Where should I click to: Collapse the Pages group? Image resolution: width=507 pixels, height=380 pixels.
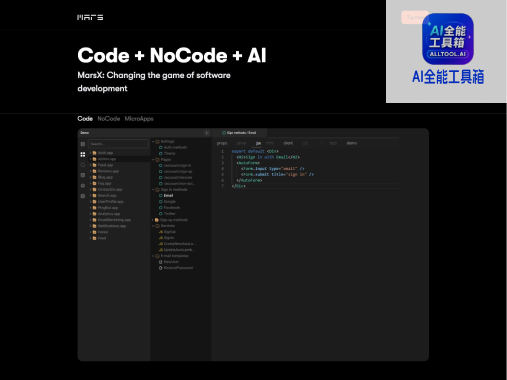pyautogui.click(x=153, y=160)
